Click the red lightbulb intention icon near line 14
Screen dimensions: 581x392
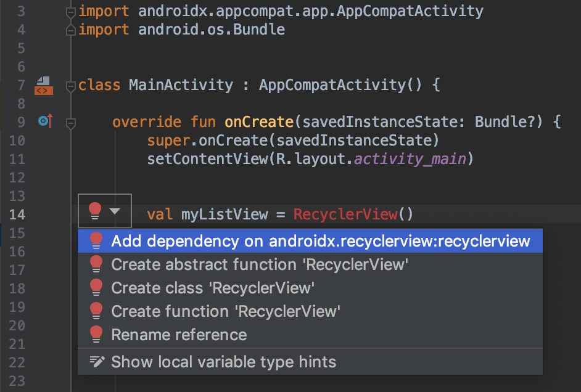[x=96, y=212]
